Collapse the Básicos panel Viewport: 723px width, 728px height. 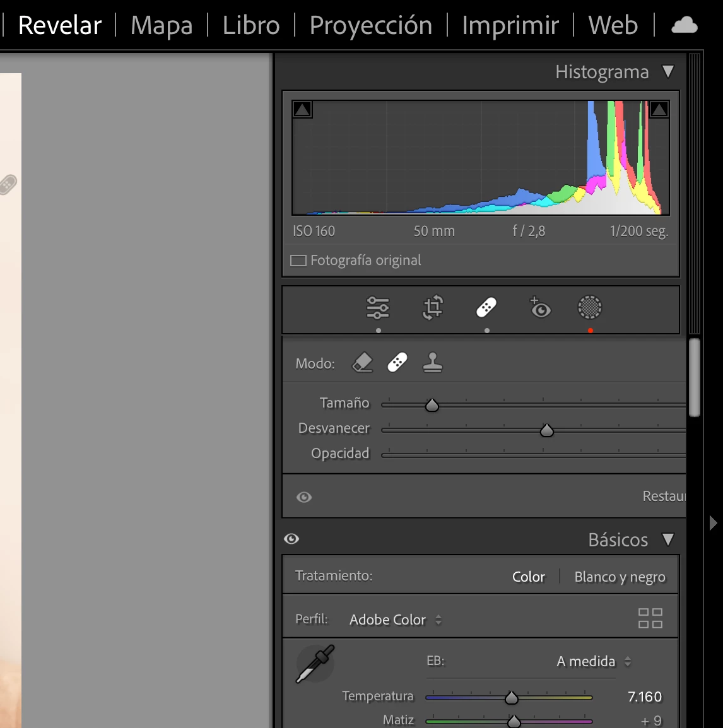[667, 539]
